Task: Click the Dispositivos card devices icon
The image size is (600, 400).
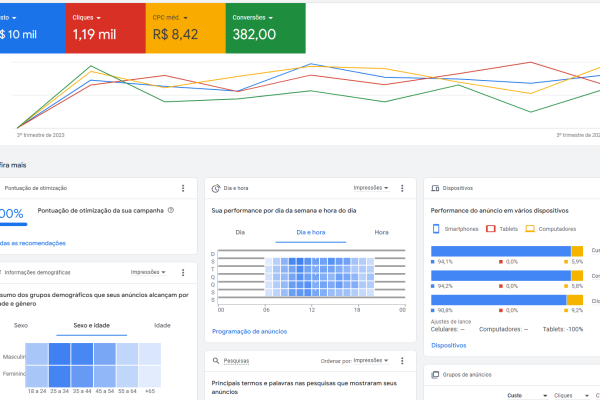Action: [x=435, y=188]
